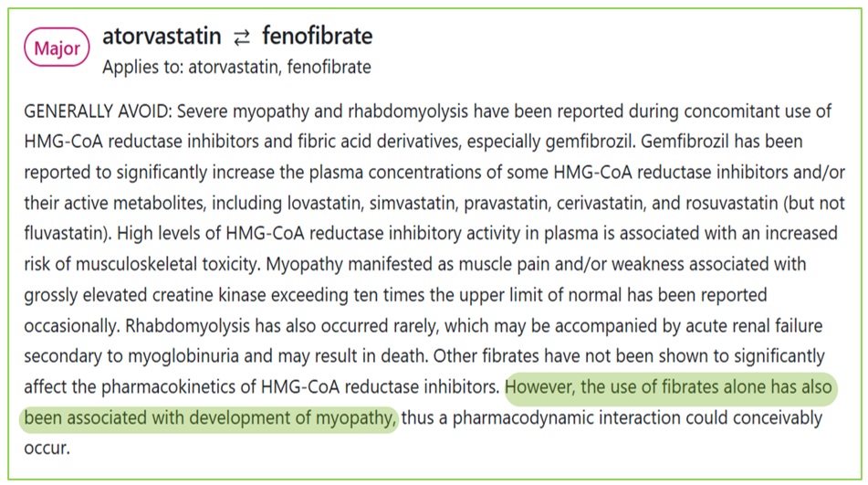Select fenofibrate in the bold heading
The width and height of the screenshot is (868, 485).
coord(317,37)
